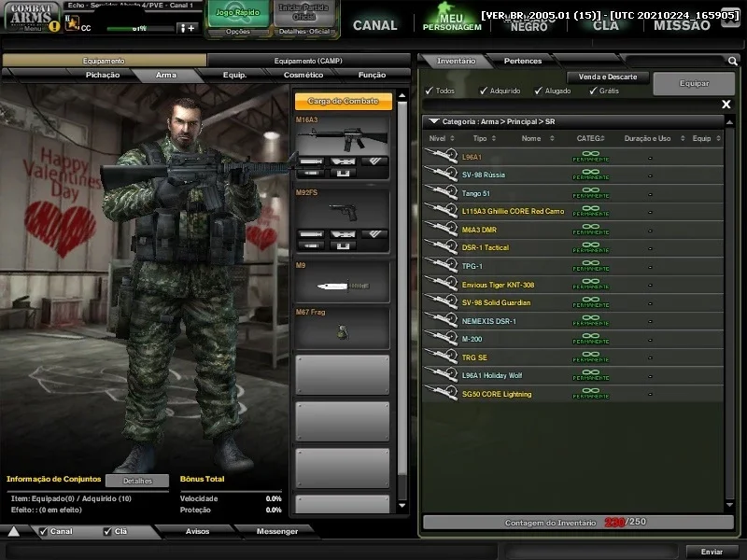Toggle the Grátis filter checkbox
Image resolution: width=747 pixels, height=560 pixels.
point(593,91)
